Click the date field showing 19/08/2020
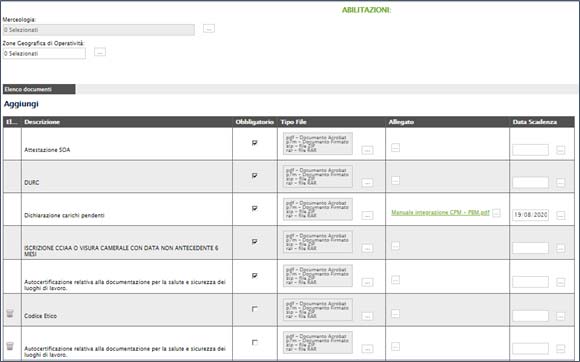580x362 pixels. (530, 215)
